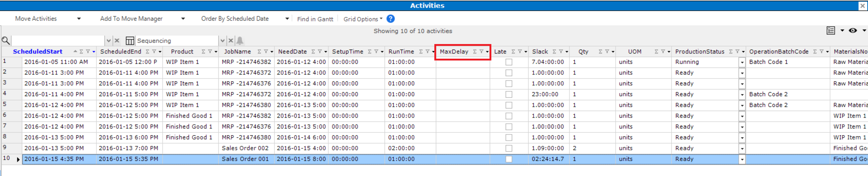Viewport: 868px width, 176px height.
Task: Clear the search box with its X
Action: [x=117, y=41]
